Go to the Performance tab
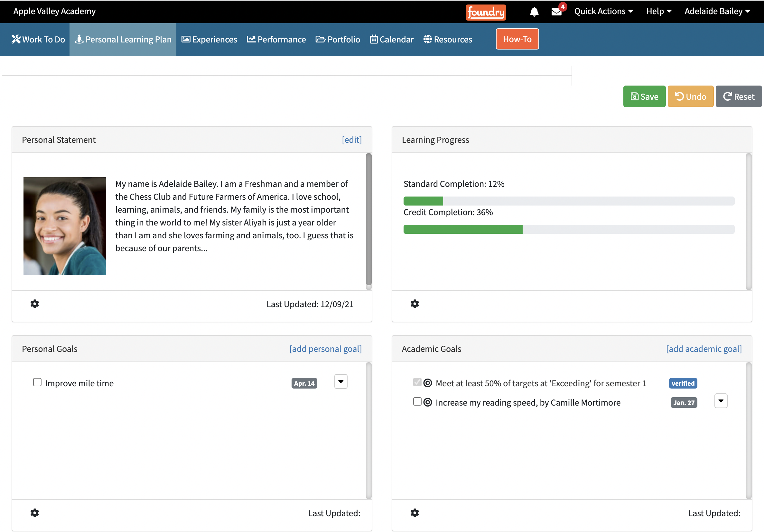 pyautogui.click(x=276, y=39)
